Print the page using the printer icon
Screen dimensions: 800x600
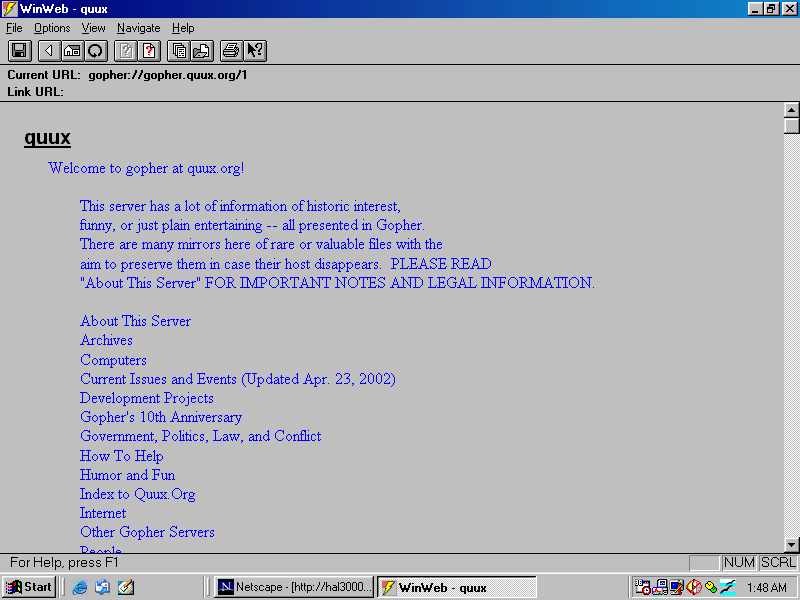coord(231,51)
